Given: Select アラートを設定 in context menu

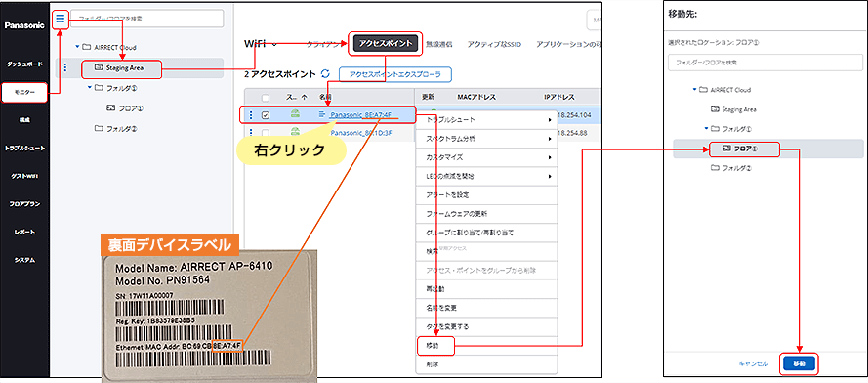Looking at the screenshot, I should tap(486, 195).
